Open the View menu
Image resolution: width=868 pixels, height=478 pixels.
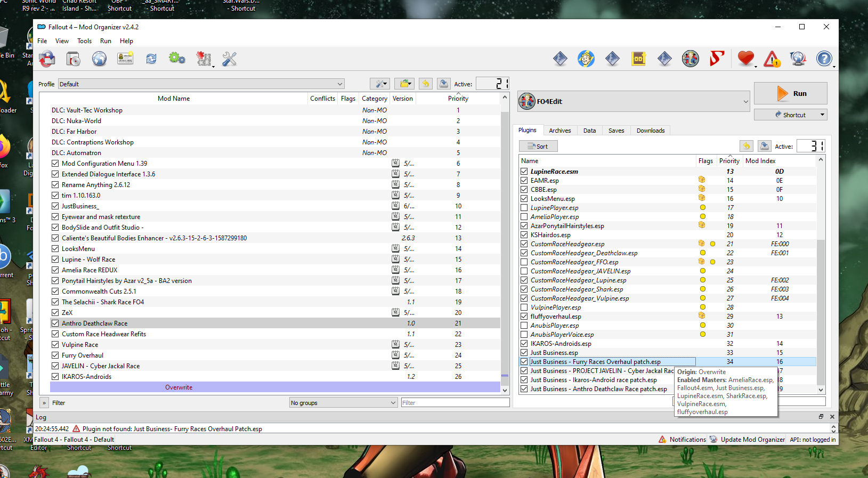pos(62,41)
